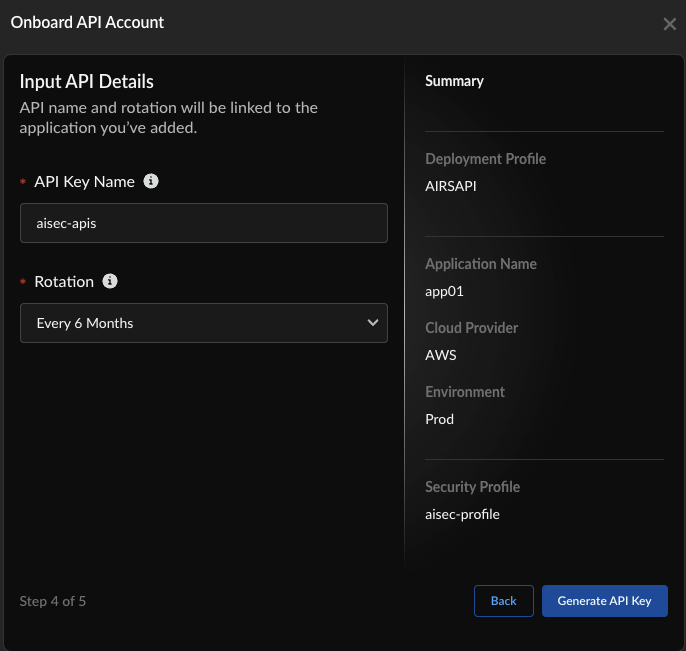This screenshot has width=686, height=651.
Task: Close the Onboard API Account dialog
Action: (669, 24)
